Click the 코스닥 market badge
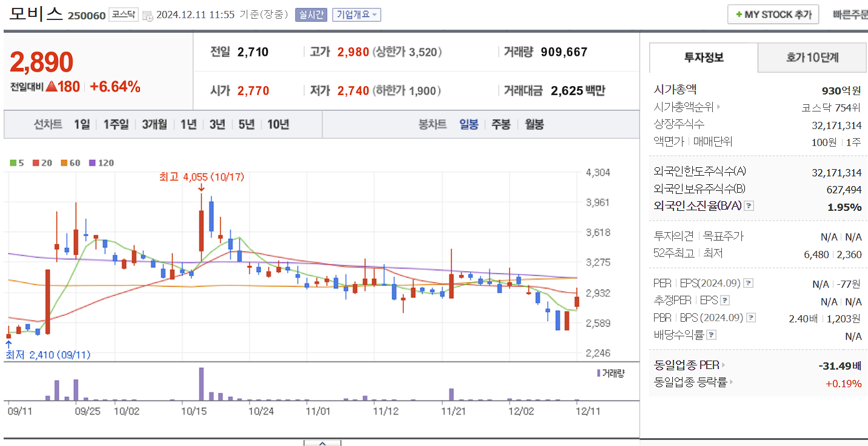This screenshot has height=446, width=868. 124,15
